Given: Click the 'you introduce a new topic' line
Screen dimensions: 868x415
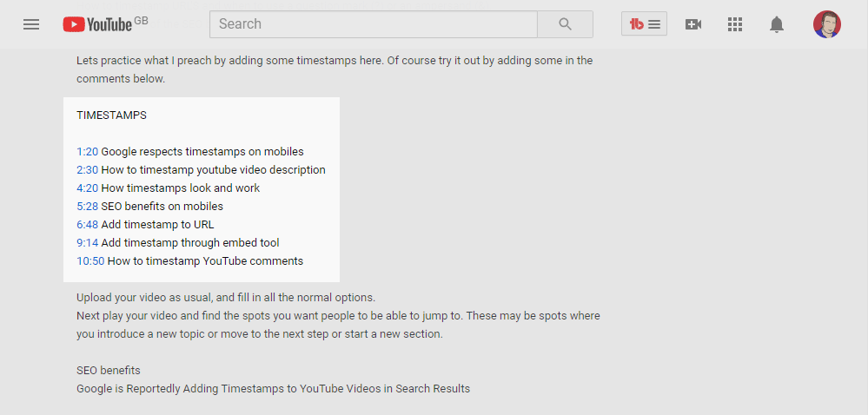Looking at the screenshot, I should point(260,334).
